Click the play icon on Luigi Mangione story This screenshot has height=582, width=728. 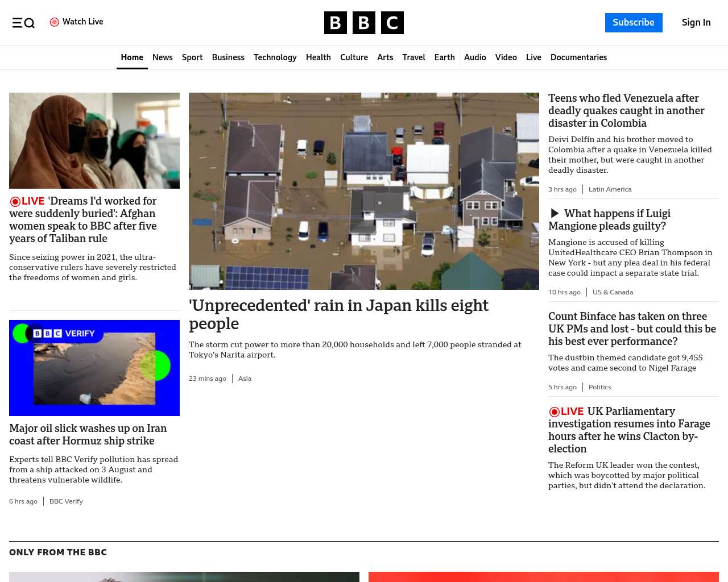tap(555, 214)
